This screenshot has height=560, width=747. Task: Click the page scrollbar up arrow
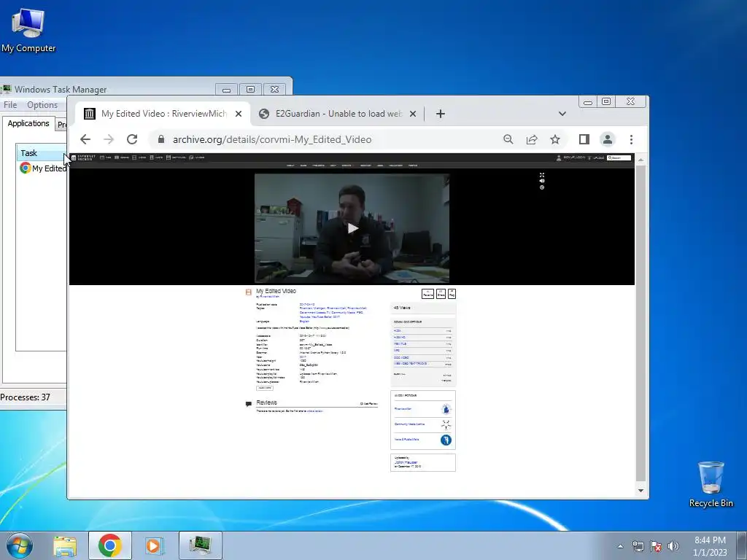[640, 160]
